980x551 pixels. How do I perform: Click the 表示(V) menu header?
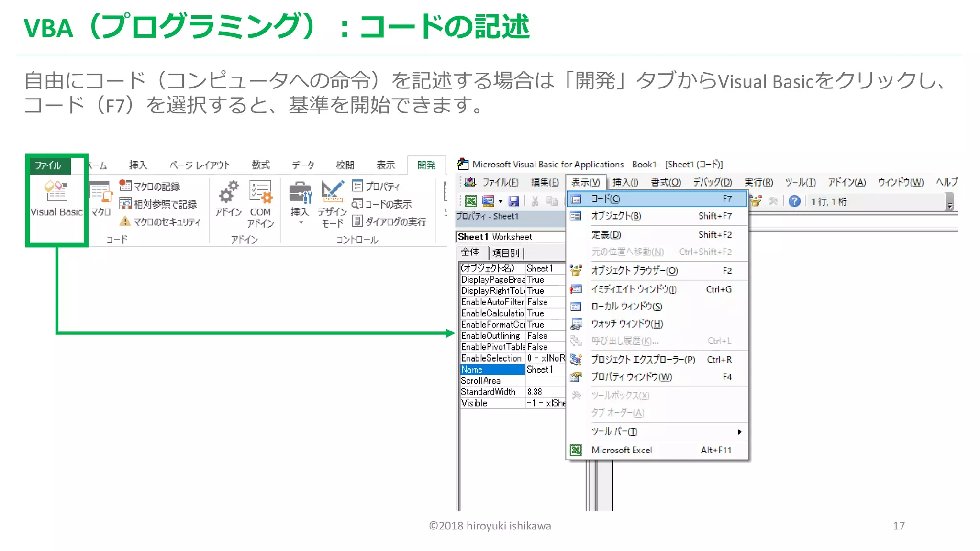(586, 182)
